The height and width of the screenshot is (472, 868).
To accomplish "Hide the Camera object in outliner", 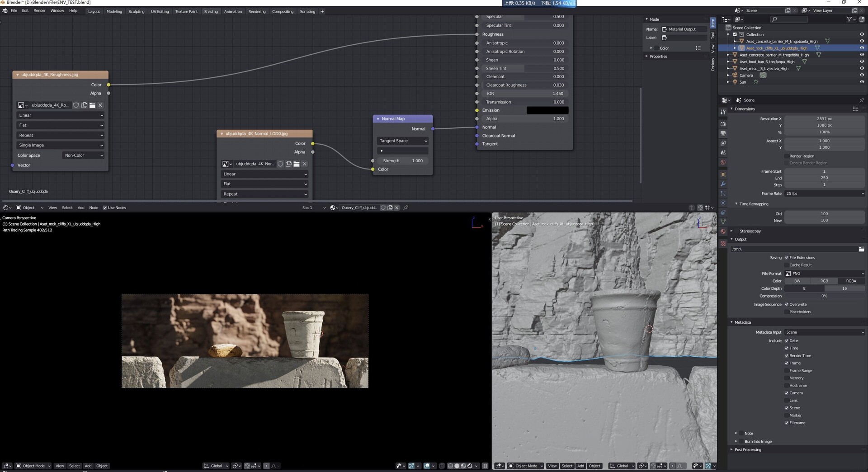I will pos(862,75).
